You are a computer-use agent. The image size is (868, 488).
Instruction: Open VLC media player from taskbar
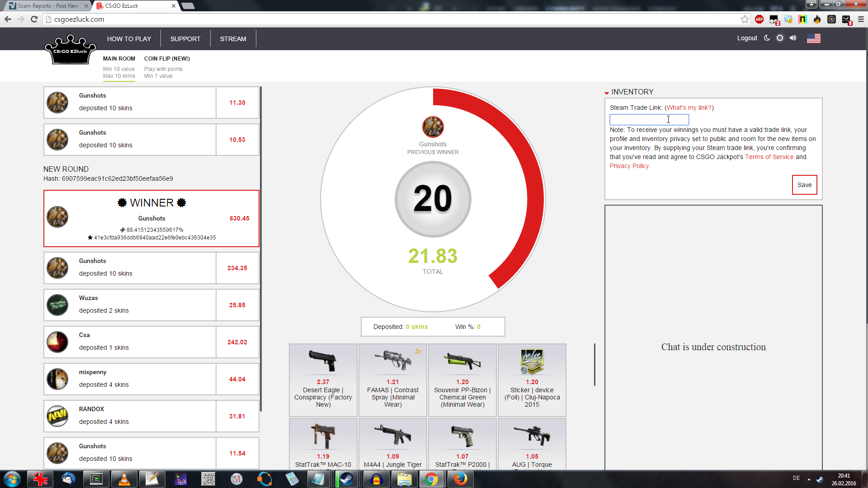click(x=124, y=479)
